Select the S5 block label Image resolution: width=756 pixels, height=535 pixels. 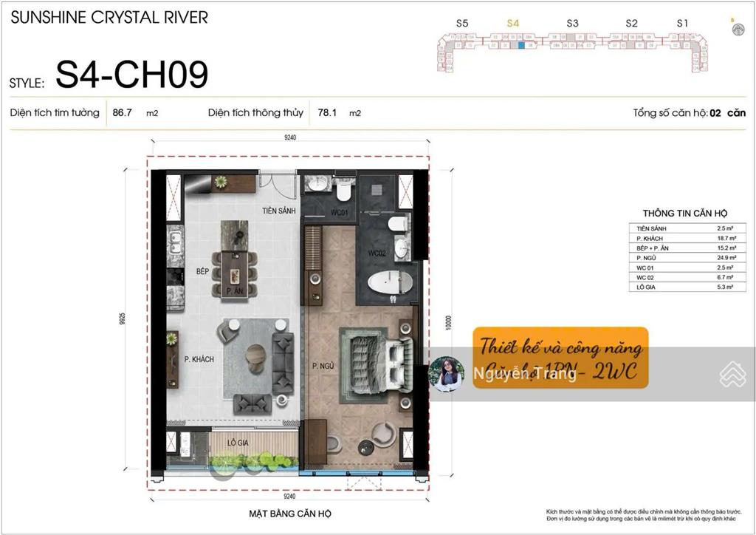(462, 23)
